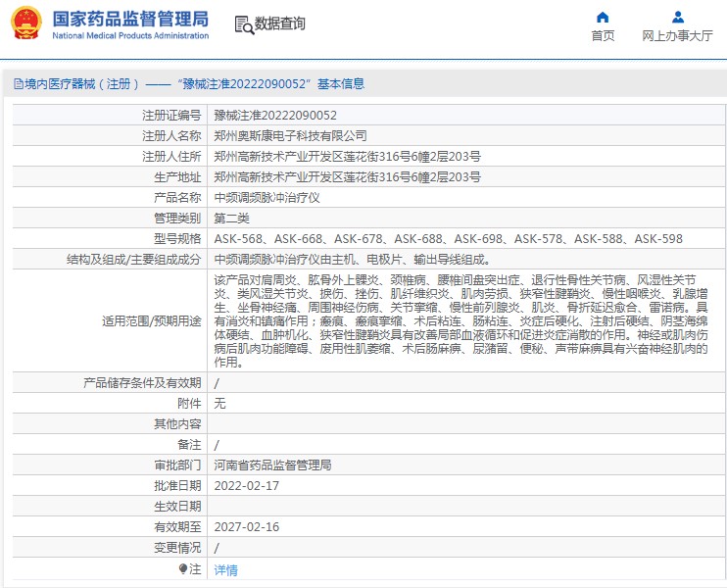Click the 批准日期 label
Viewport: 727px width, 588px height.
pos(177,486)
